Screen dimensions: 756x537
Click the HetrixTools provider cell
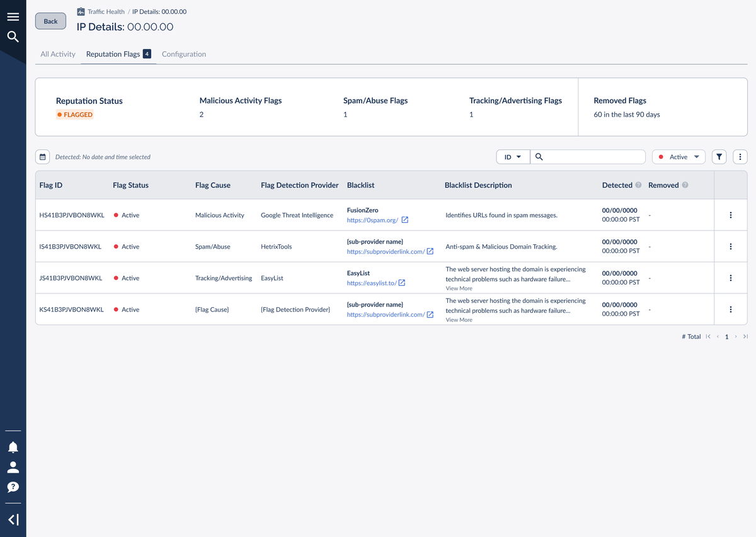point(277,247)
